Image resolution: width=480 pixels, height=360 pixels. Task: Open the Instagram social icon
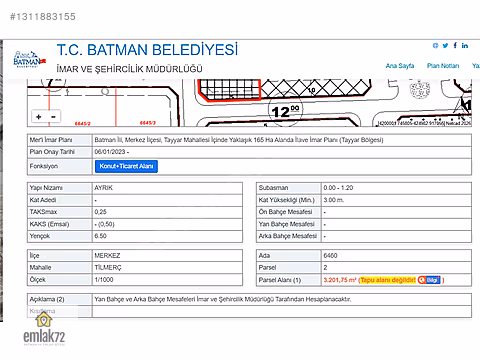point(435,46)
